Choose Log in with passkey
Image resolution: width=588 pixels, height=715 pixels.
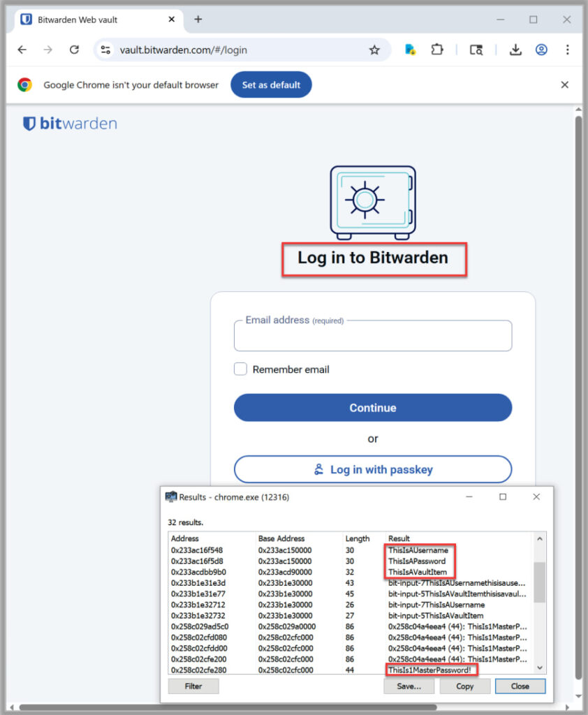click(x=372, y=469)
